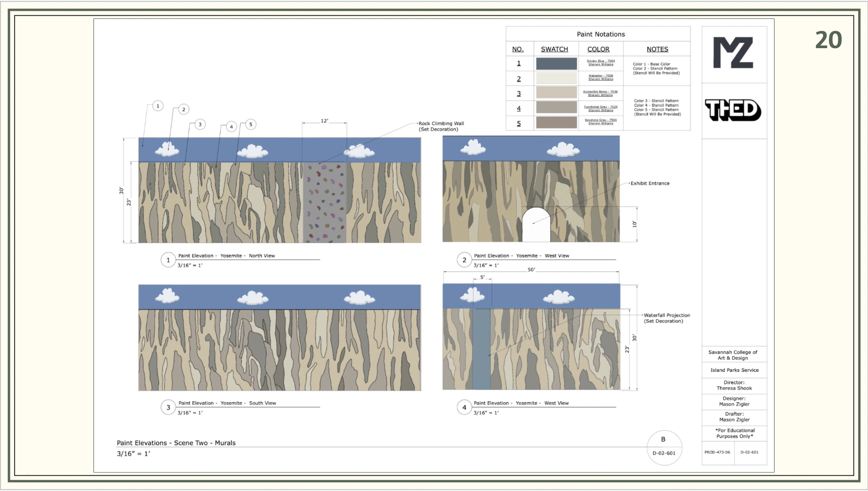Click "Savannah College of Art & Design" in title block
Image resolution: width=868 pixels, height=491 pixels.
coord(733,355)
